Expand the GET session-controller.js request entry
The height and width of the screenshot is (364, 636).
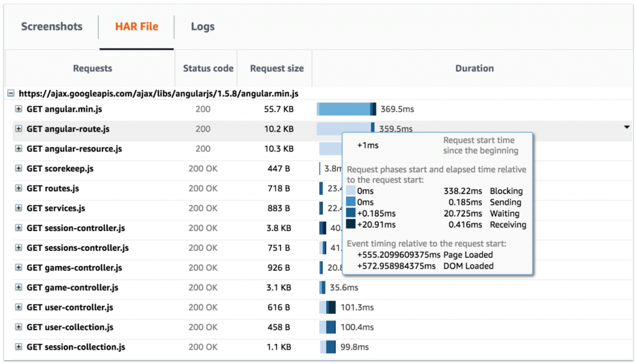click(17, 229)
